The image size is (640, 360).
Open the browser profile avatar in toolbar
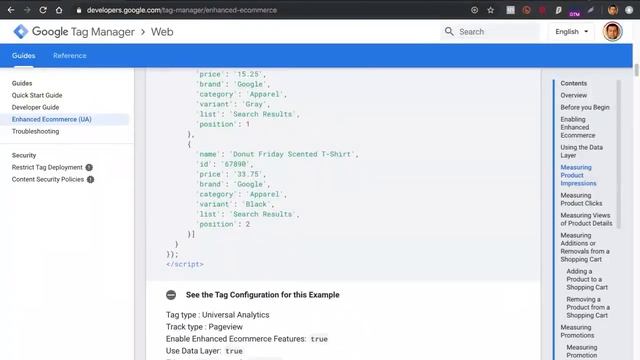pos(612,10)
